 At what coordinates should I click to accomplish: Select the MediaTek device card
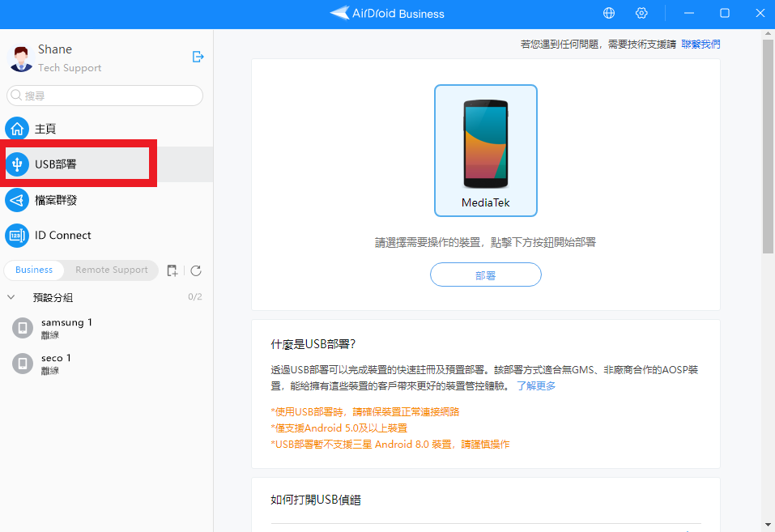[486, 151]
